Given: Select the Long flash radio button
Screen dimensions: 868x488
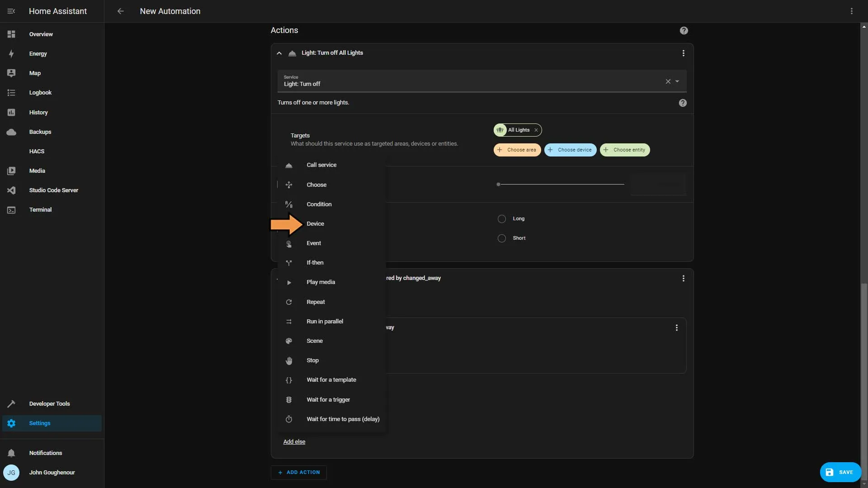Looking at the screenshot, I should pyautogui.click(x=501, y=219).
